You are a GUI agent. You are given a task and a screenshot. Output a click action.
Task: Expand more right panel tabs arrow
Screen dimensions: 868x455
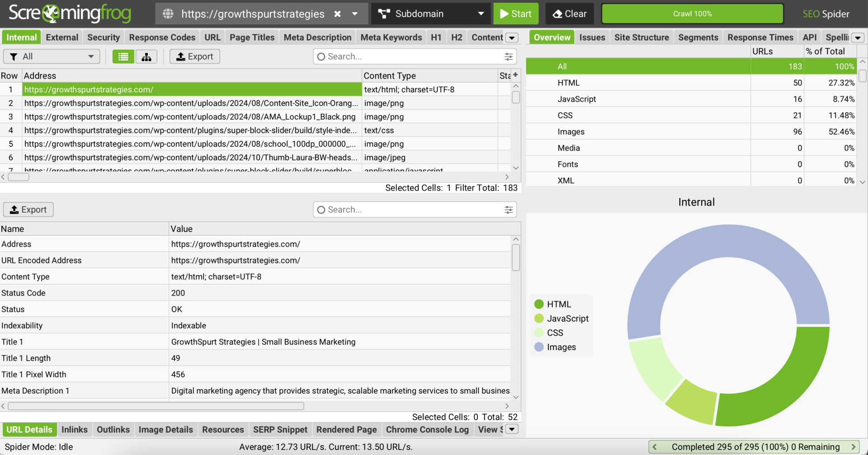pos(858,38)
